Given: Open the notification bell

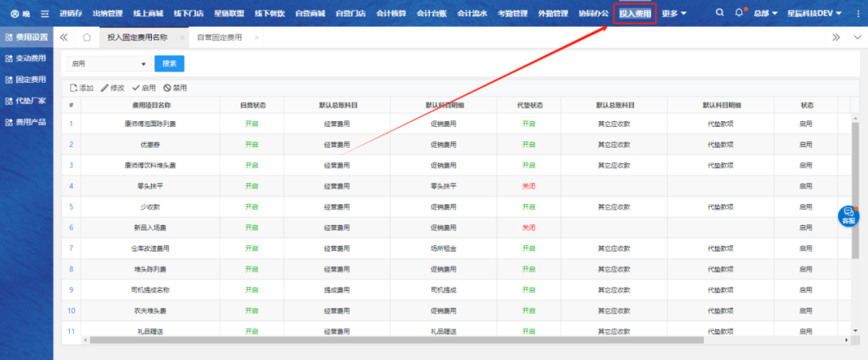Looking at the screenshot, I should coord(739,14).
